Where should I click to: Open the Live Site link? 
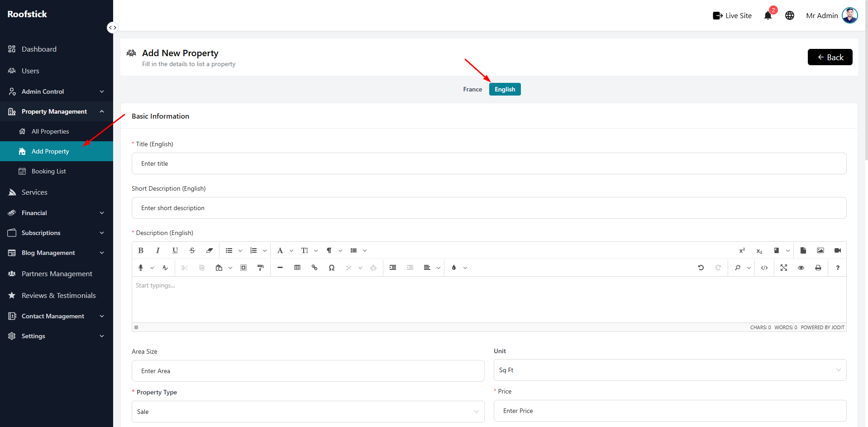point(732,15)
